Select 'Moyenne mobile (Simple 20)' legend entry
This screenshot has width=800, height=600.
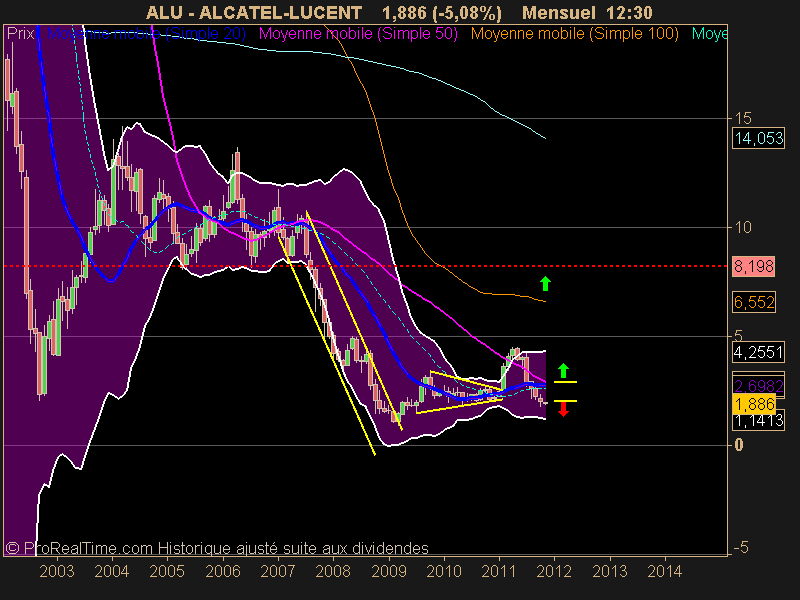pos(146,34)
